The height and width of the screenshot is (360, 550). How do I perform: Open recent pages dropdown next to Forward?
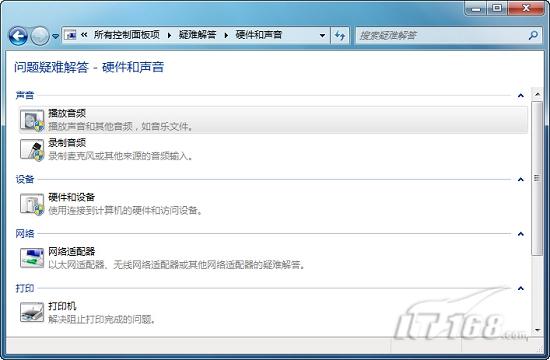click(55, 36)
